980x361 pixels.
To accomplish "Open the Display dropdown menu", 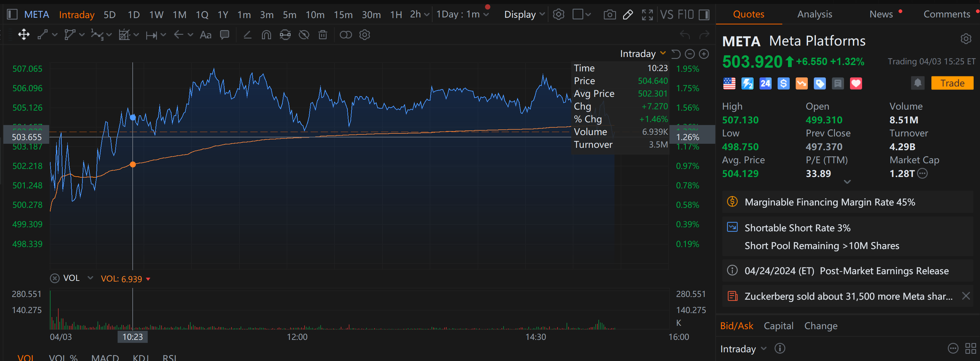I will tap(524, 14).
